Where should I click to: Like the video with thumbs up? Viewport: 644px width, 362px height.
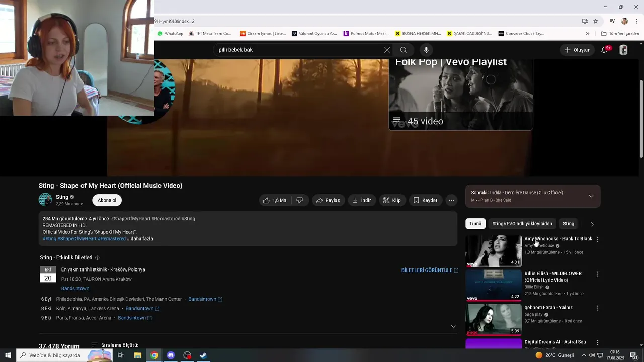click(x=275, y=200)
